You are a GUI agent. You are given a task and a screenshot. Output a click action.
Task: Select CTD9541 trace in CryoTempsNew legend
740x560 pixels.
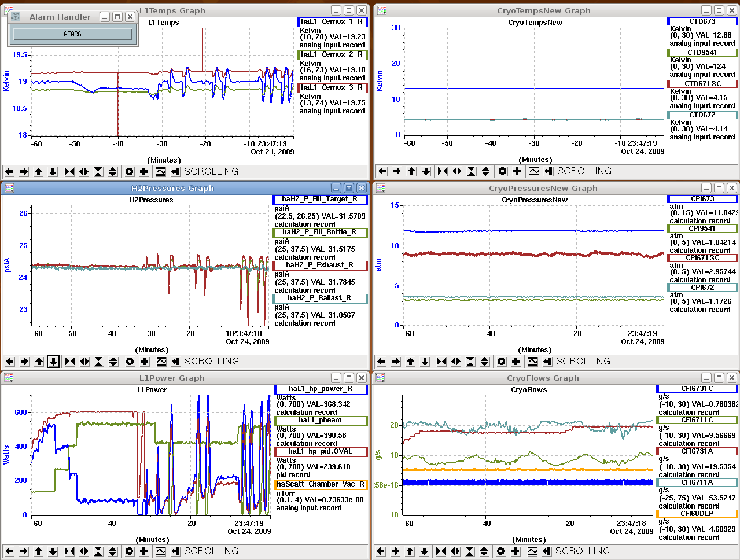[702, 53]
